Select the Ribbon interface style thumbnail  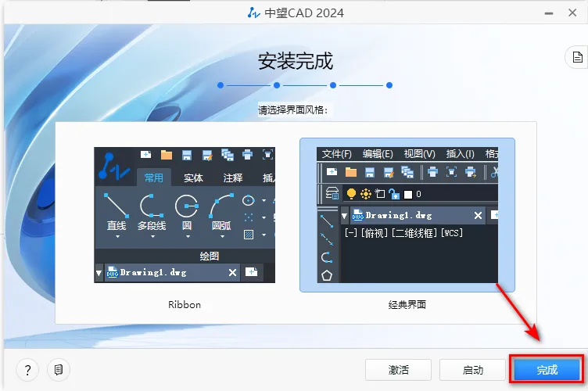(x=185, y=215)
